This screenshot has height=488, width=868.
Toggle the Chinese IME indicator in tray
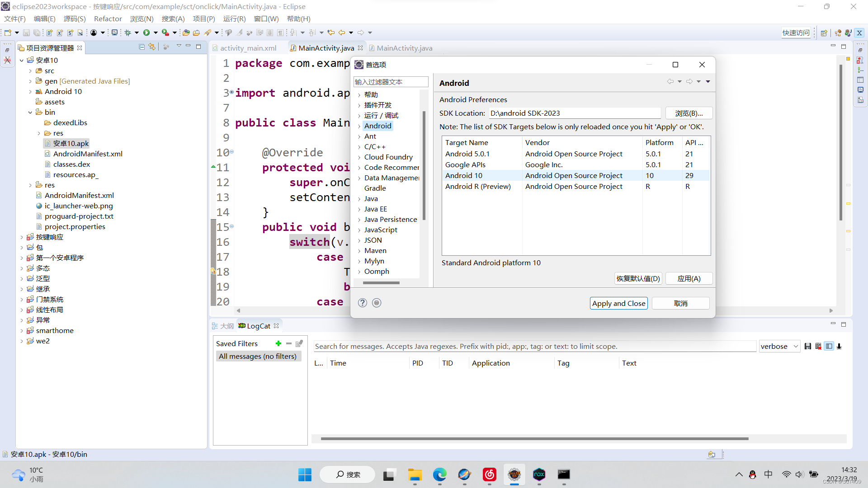(x=768, y=474)
